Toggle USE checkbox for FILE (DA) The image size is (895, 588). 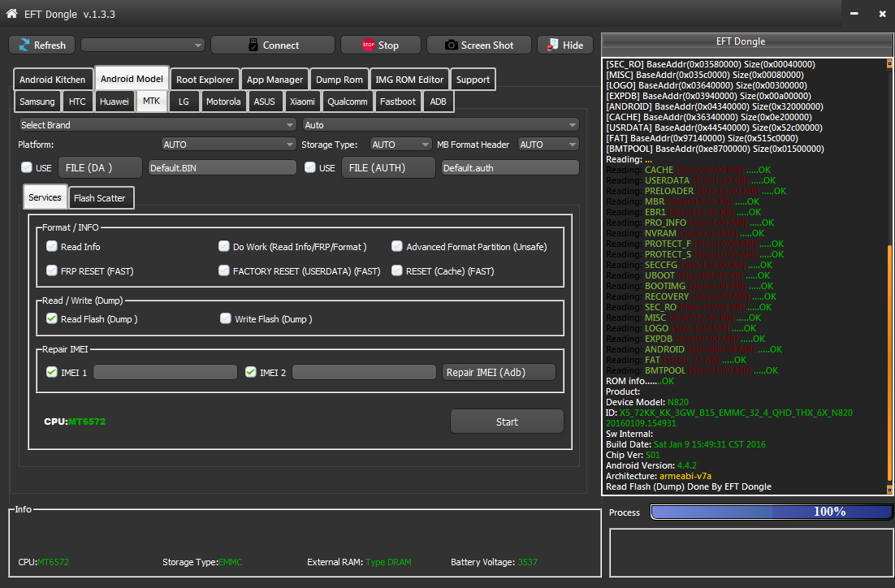coord(26,167)
